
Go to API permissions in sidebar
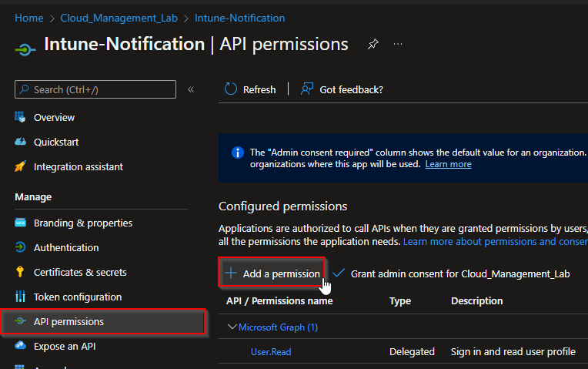pyautogui.click(x=68, y=321)
